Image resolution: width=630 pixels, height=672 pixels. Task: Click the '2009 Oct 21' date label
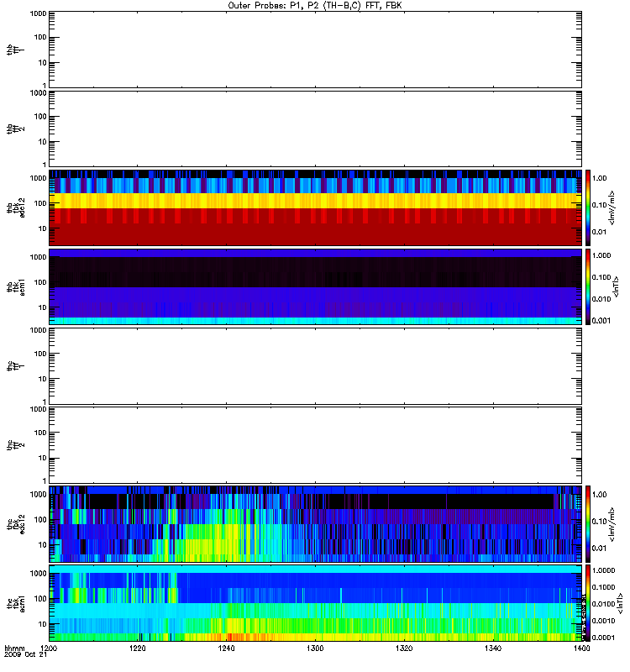click(25, 655)
